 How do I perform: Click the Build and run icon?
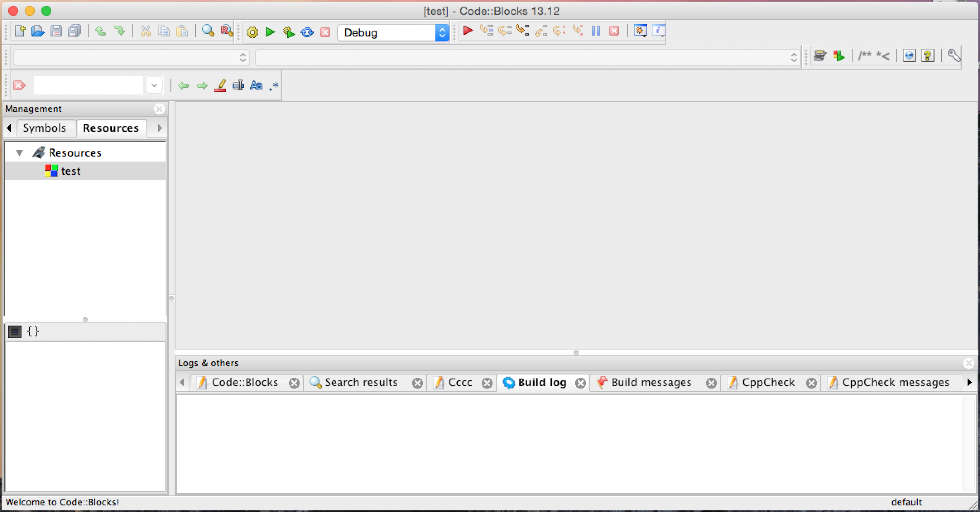[x=288, y=32]
